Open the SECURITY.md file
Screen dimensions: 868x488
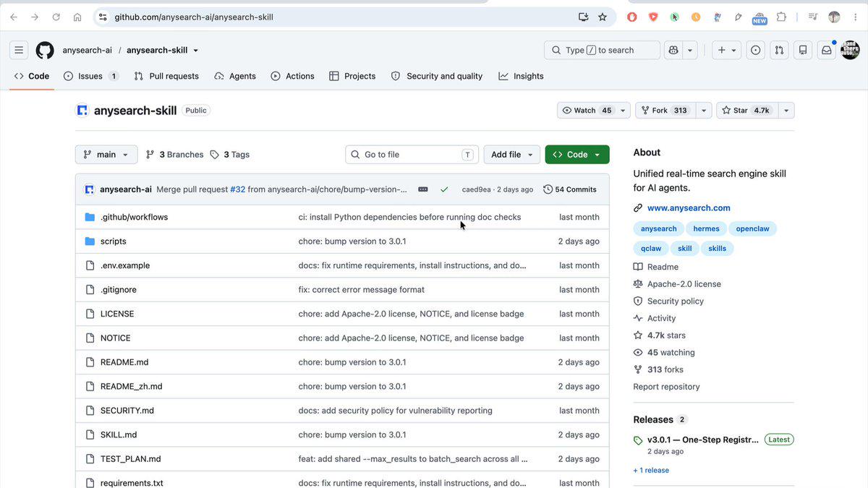pyautogui.click(x=127, y=411)
